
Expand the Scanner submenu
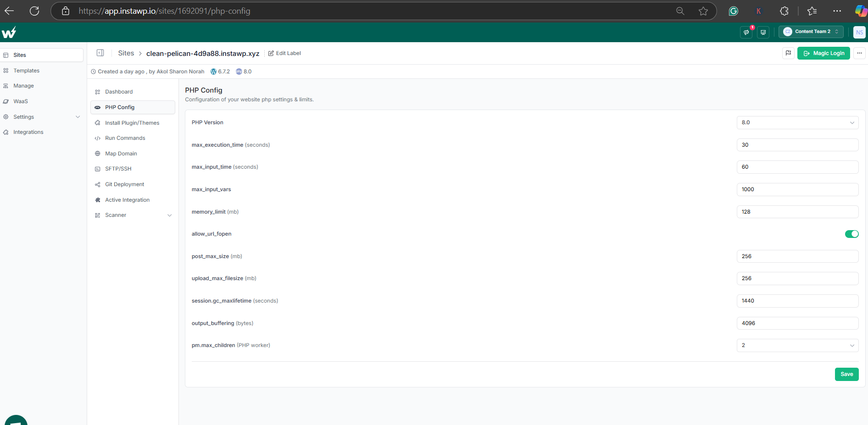(133, 215)
